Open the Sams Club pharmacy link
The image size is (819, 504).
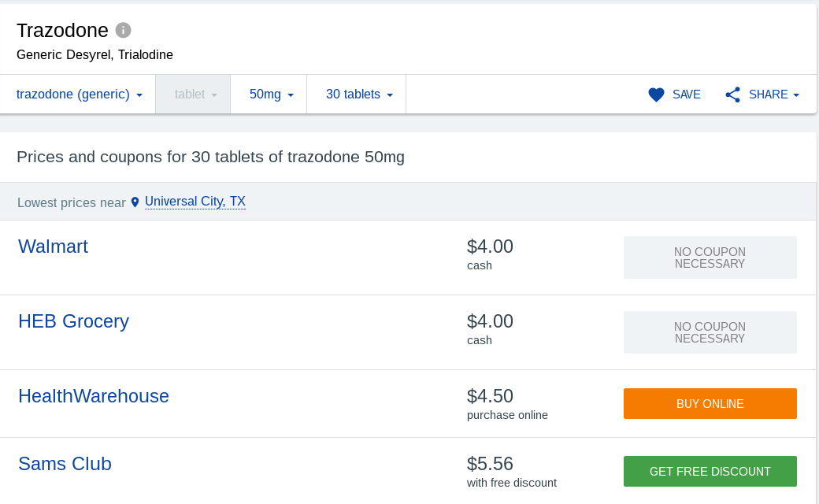click(65, 464)
